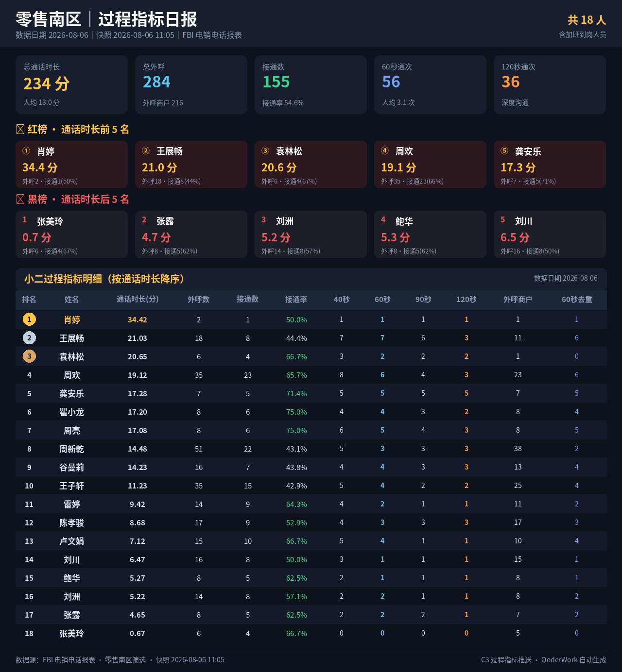Click 外呼数 51 in 周新乾 row
This screenshot has height=672, width=622.
pos(199,449)
